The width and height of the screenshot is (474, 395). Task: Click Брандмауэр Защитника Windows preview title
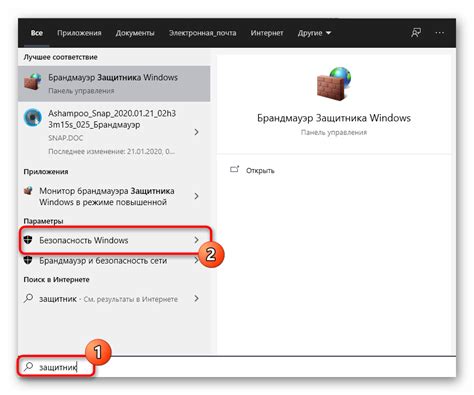coord(334,118)
